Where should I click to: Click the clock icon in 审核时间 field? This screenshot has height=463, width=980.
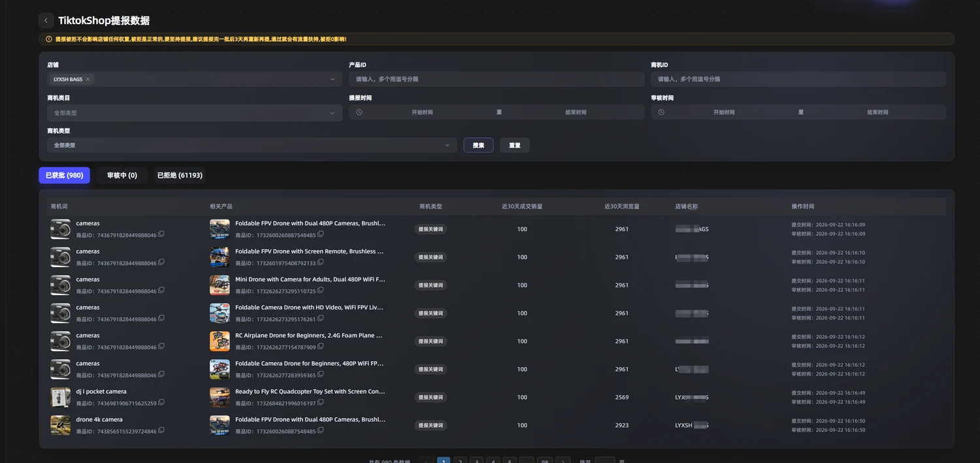coord(661,112)
